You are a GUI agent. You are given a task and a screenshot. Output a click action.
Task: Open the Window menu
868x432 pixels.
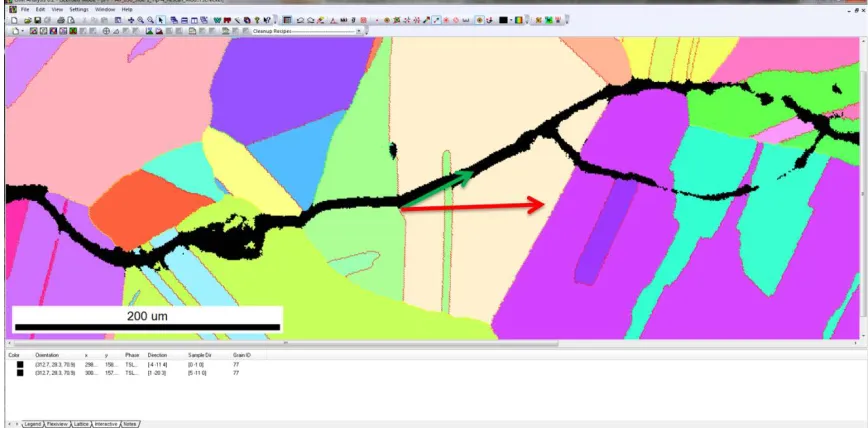[x=105, y=9]
